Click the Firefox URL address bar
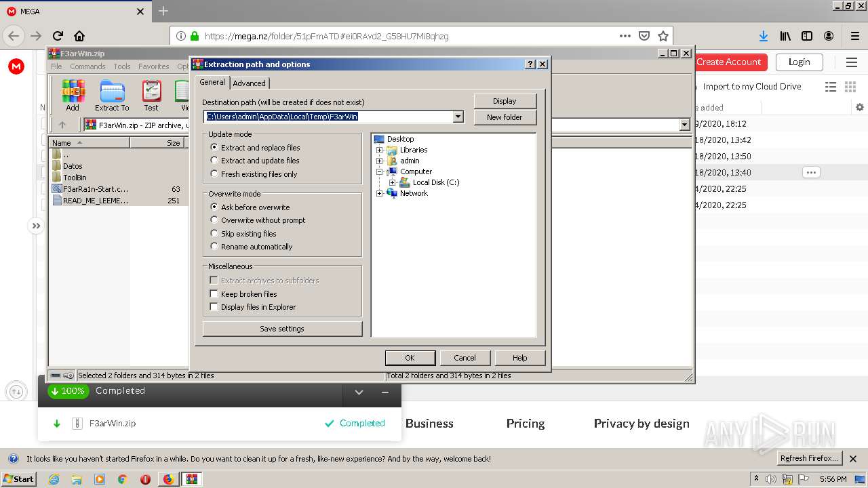The width and height of the screenshot is (868, 488). tap(407, 36)
